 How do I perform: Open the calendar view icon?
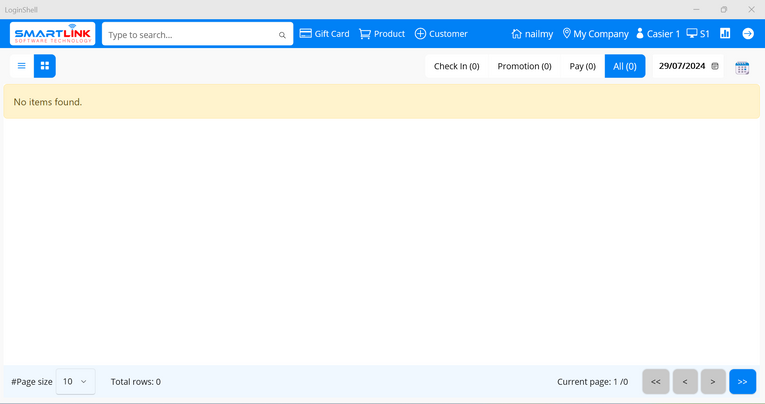pos(742,67)
